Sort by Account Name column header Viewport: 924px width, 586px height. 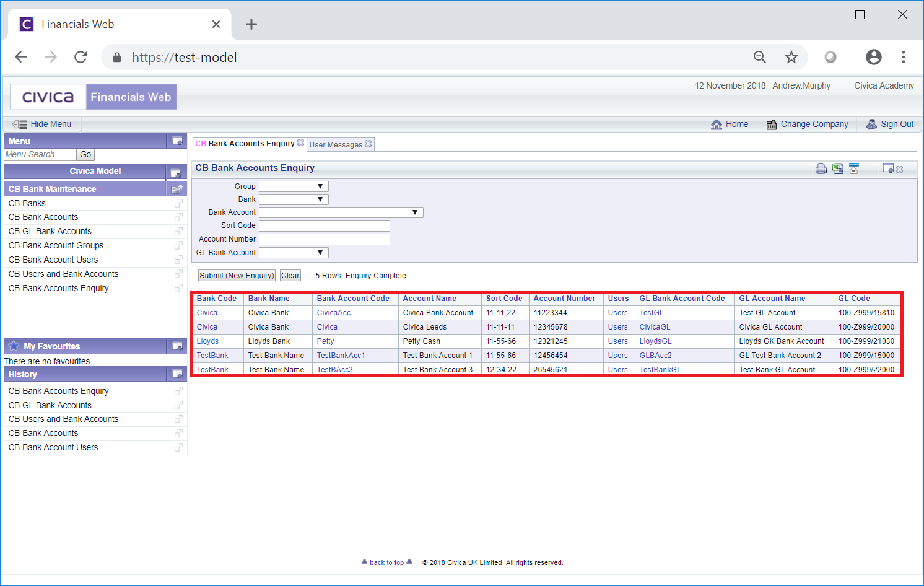pyautogui.click(x=430, y=299)
